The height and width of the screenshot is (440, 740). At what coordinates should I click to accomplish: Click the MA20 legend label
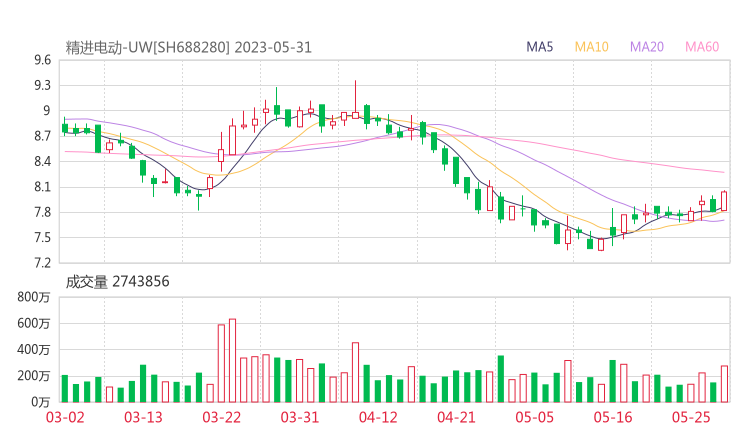tap(647, 47)
